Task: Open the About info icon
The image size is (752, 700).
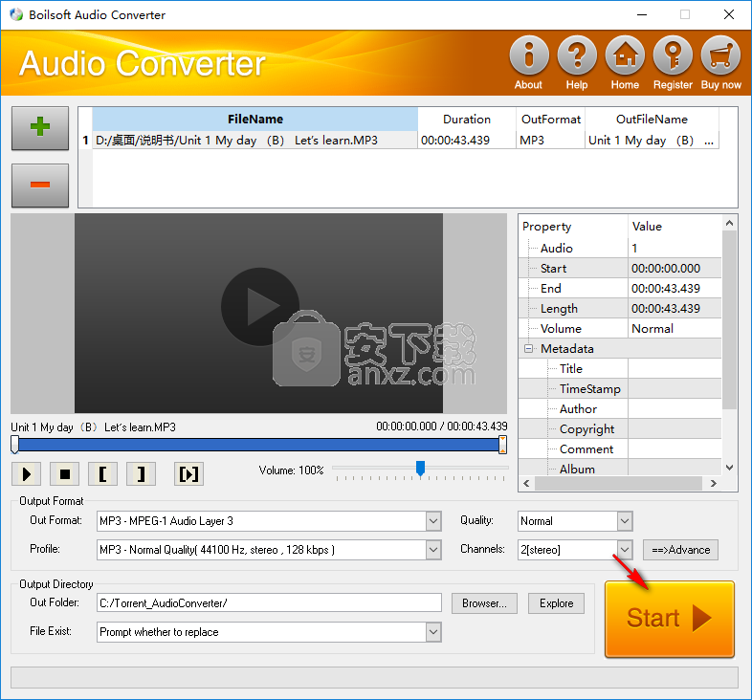Action: 528,55
